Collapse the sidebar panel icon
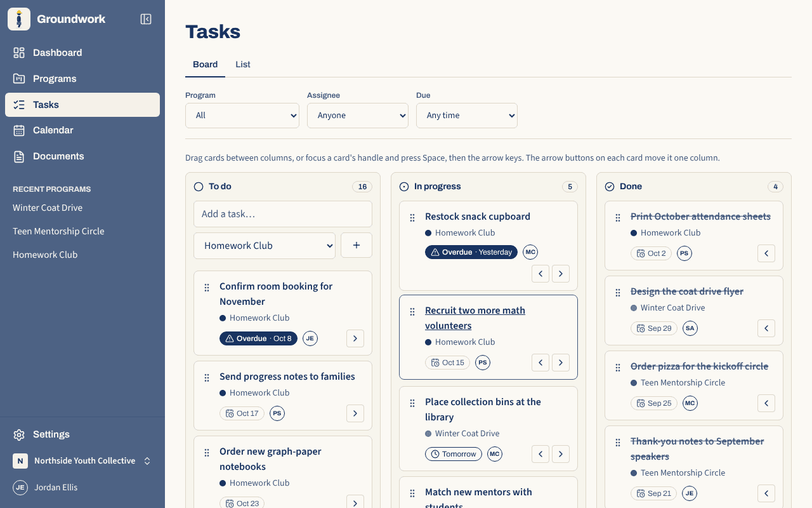Image resolution: width=812 pixels, height=508 pixels. (146, 19)
